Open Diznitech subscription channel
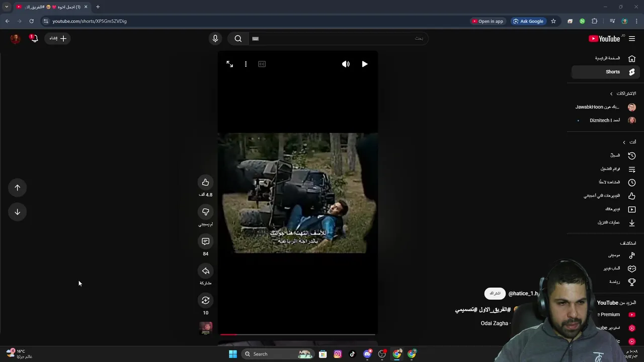The width and height of the screenshot is (644, 362). click(605, 121)
